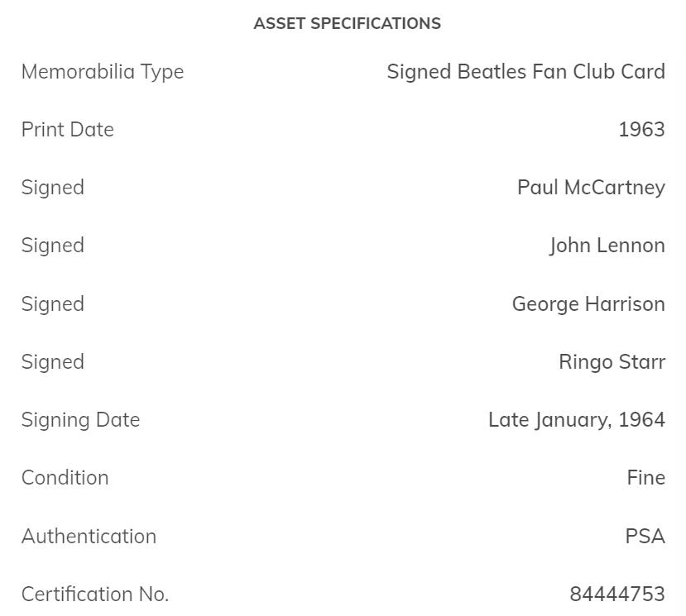The width and height of the screenshot is (686, 616).
Task: Click the Signed label beside Paul McCartney
Action: 53,188
